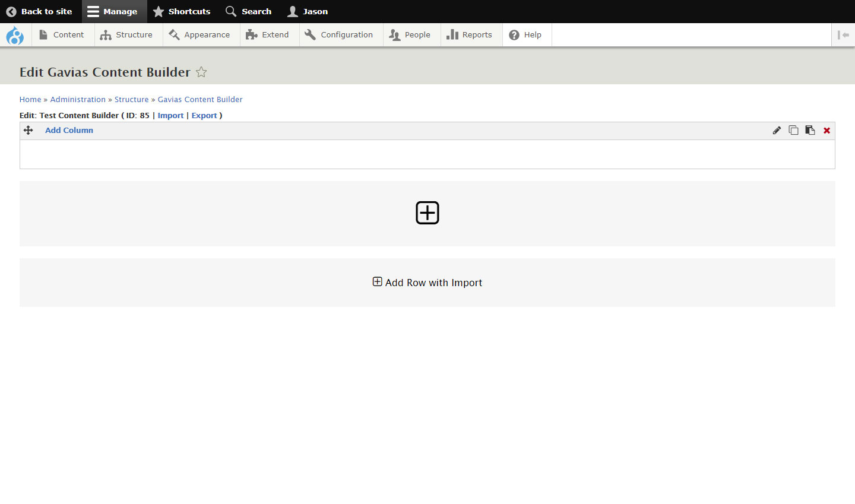Screen dimensions: 855x504
Task: Click the Add Column link
Action: (x=69, y=130)
